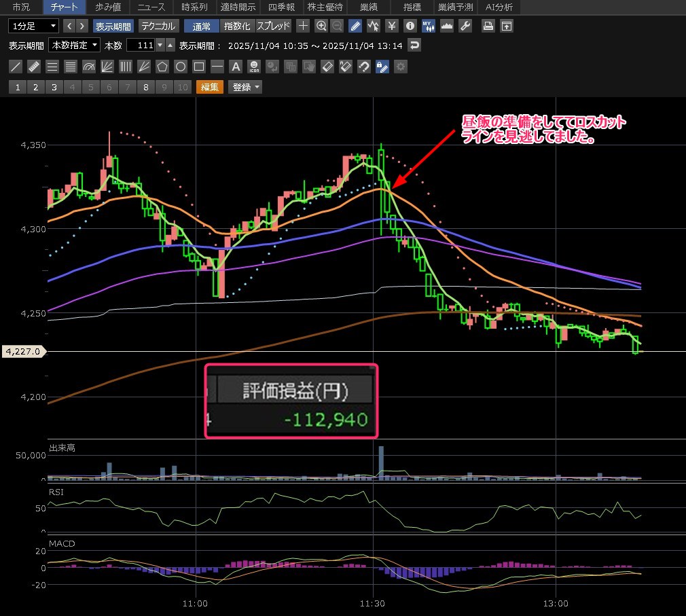Select the rectangle drawing tool
Screen dimensions: 686x616
(199, 67)
